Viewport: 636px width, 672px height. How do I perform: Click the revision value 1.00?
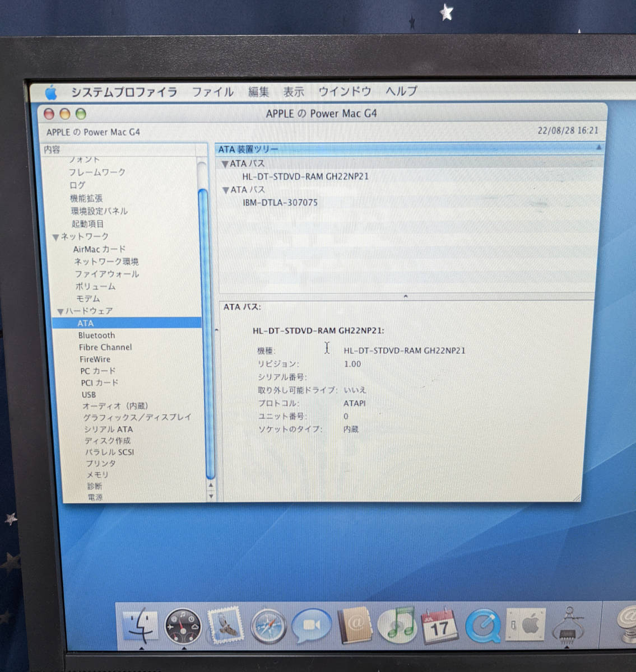(x=352, y=364)
